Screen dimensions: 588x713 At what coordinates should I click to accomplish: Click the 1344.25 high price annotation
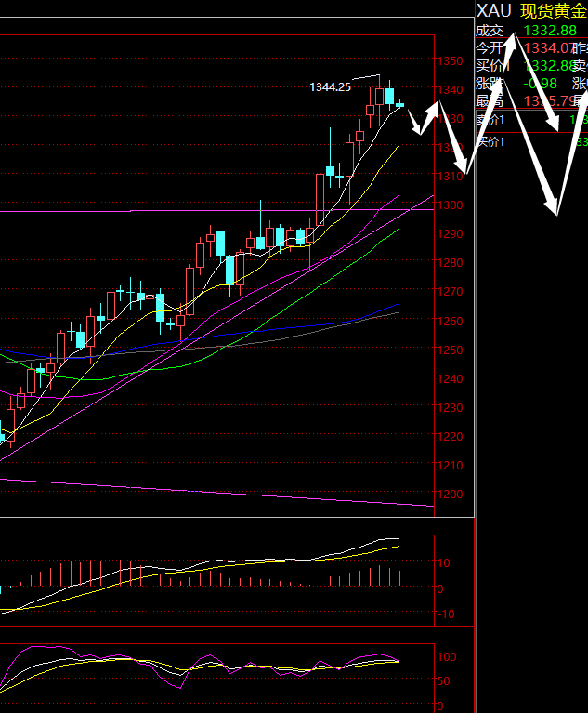(x=330, y=86)
